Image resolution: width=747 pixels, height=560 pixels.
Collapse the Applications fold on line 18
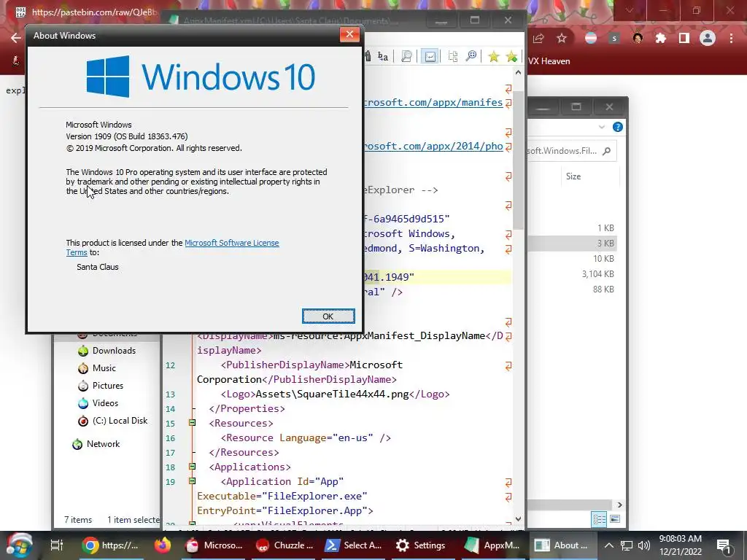point(192,467)
